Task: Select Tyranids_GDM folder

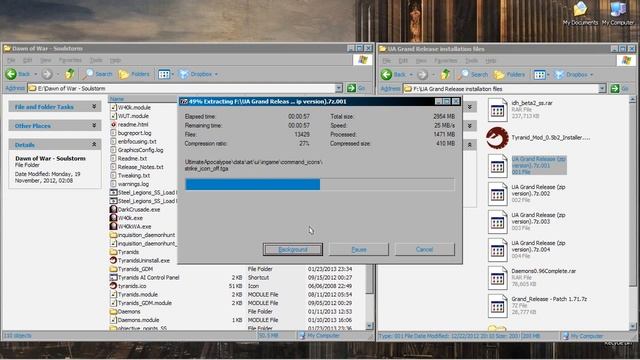Action: point(131,269)
